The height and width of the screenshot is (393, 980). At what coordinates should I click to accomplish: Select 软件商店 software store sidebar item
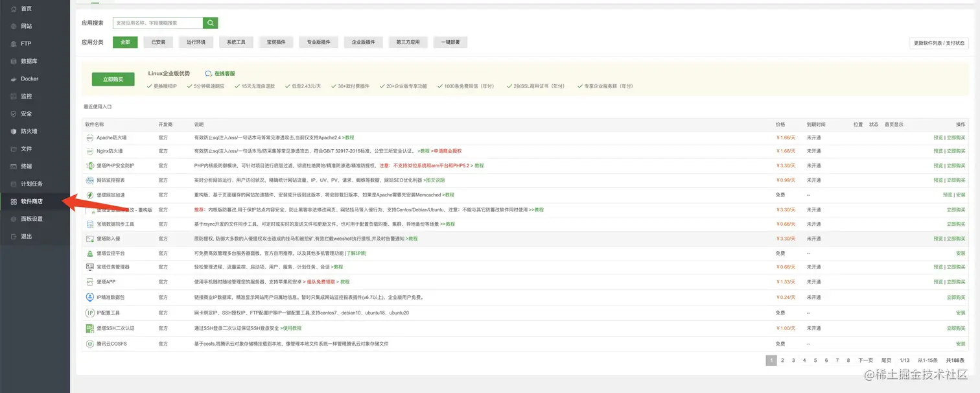coord(34,201)
